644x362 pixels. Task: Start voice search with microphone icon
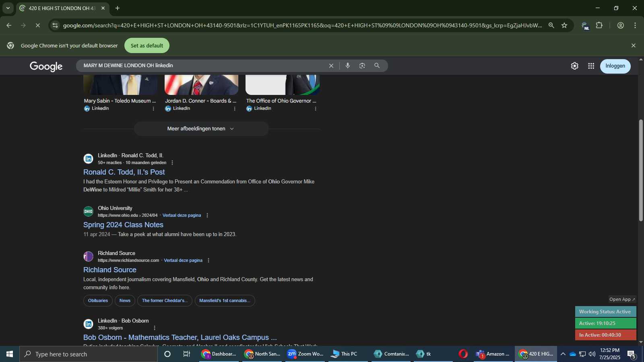(348, 66)
